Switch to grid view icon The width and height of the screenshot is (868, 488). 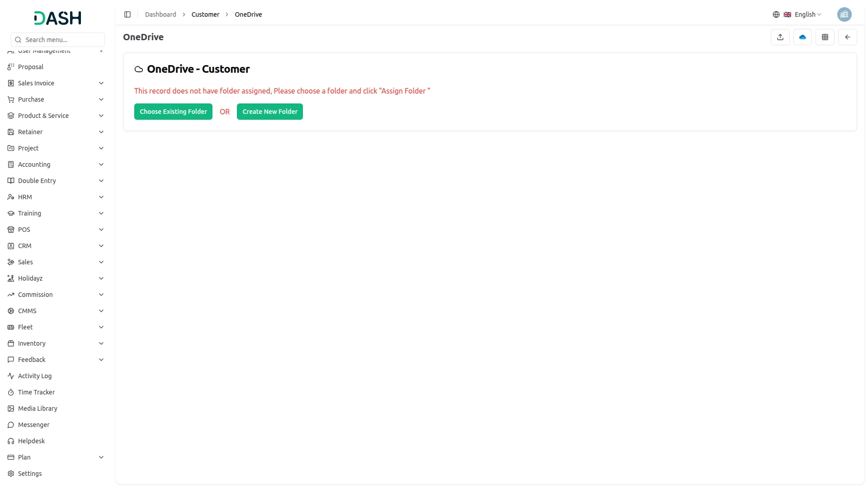[825, 37]
